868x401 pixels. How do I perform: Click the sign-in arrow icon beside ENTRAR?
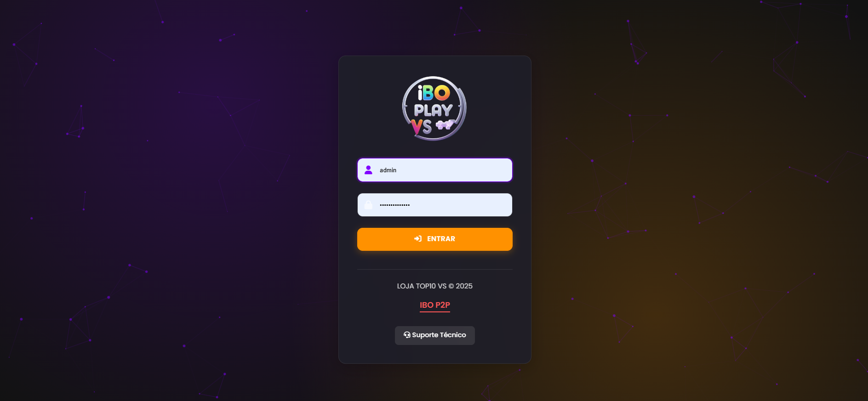(418, 239)
